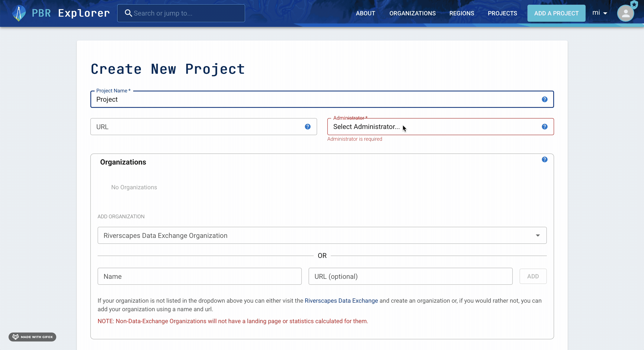Click the user avatar icon
Image resolution: width=644 pixels, height=350 pixels.
(625, 13)
